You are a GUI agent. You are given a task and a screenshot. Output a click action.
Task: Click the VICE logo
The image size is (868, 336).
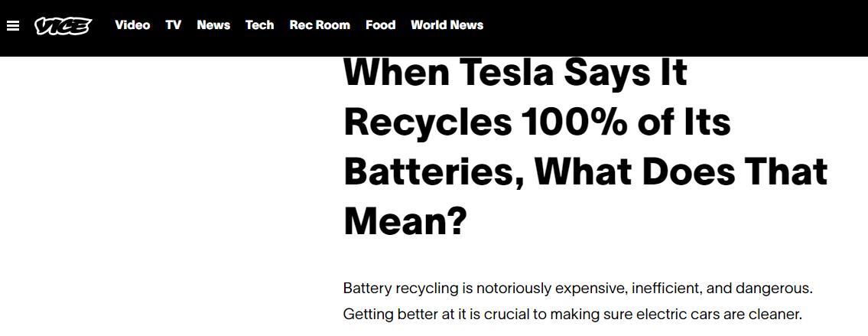(63, 25)
